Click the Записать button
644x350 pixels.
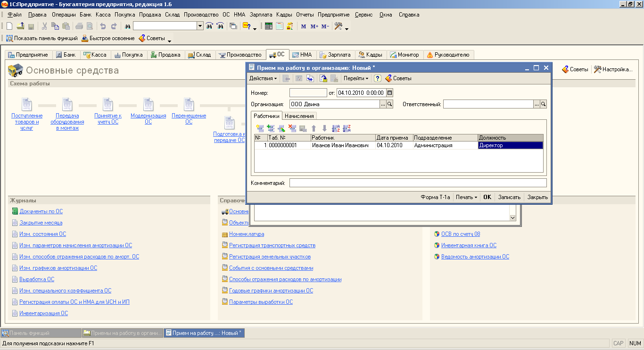[x=509, y=197]
